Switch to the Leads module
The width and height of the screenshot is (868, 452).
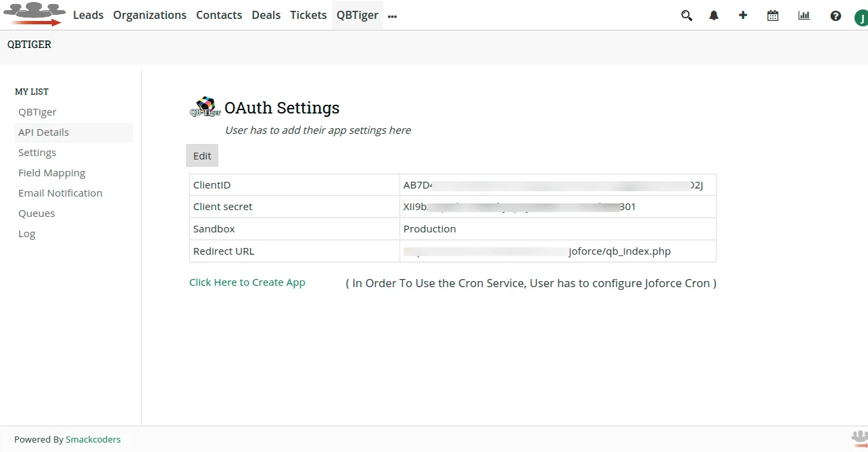click(88, 15)
